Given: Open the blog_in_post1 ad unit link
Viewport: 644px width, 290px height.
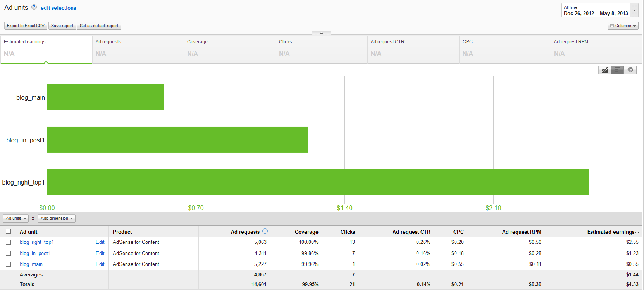Looking at the screenshot, I should coord(35,253).
